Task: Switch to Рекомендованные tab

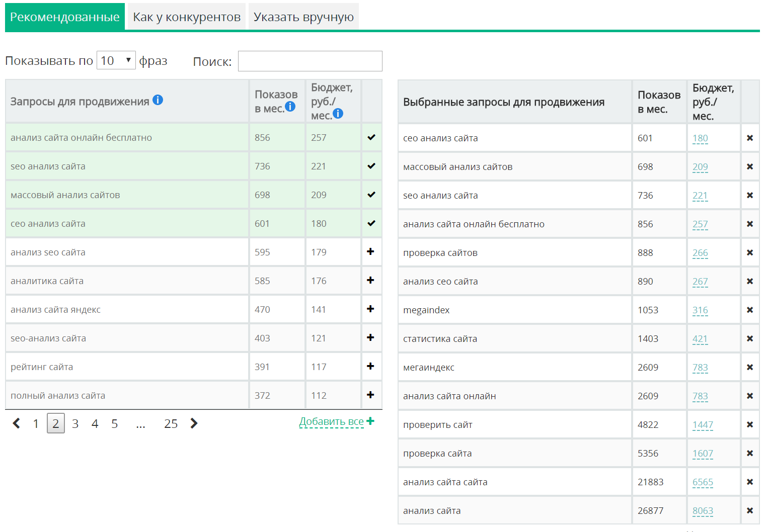Action: click(65, 17)
